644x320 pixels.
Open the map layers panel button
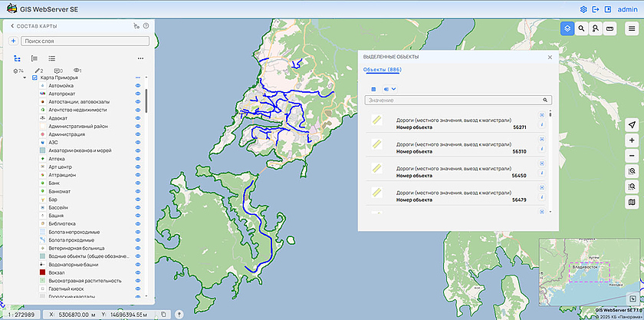tap(567, 28)
